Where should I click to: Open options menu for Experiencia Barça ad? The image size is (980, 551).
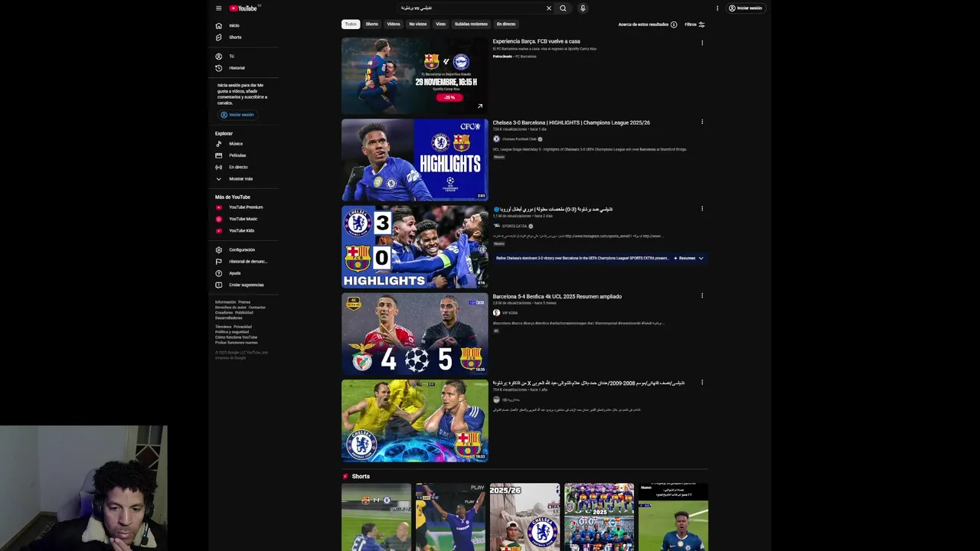click(702, 43)
